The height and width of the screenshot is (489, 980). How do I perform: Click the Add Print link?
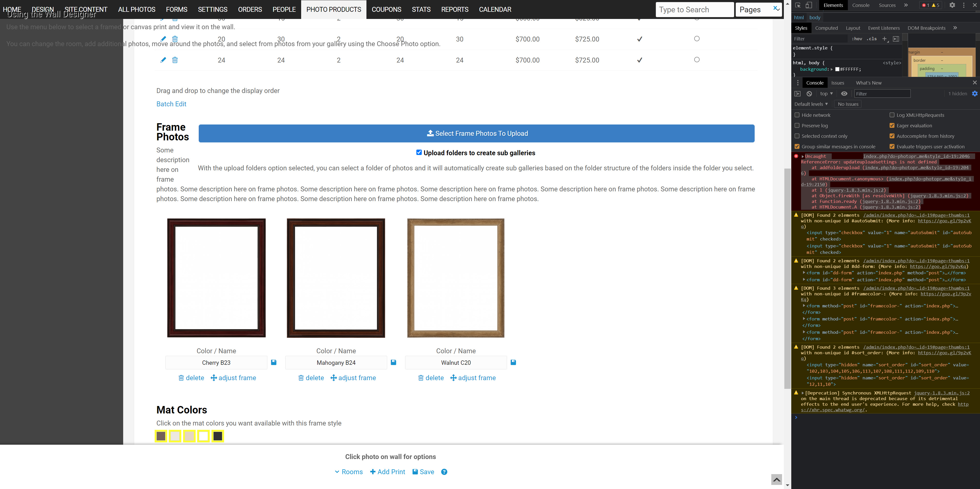[x=387, y=472]
